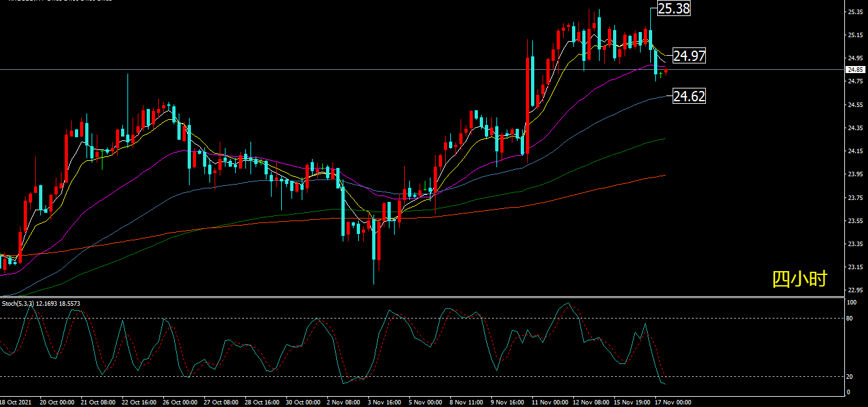Click the 24.95 price axis value
The height and width of the screenshot is (407, 868).
[856, 58]
